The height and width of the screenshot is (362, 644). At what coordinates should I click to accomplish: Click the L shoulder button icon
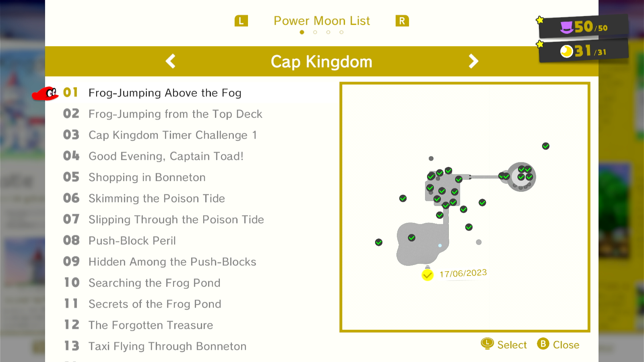click(x=241, y=21)
